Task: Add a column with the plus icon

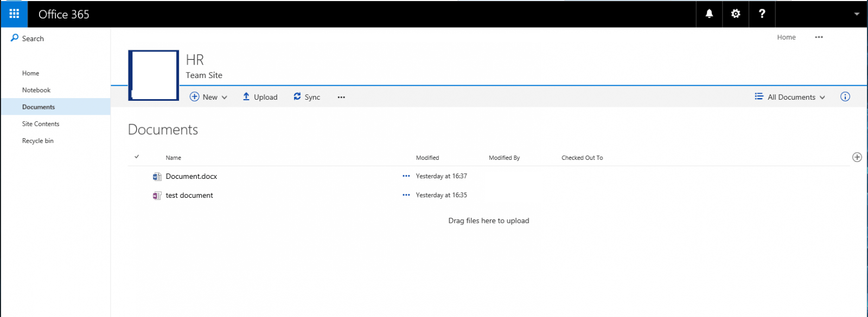Action: click(x=857, y=157)
